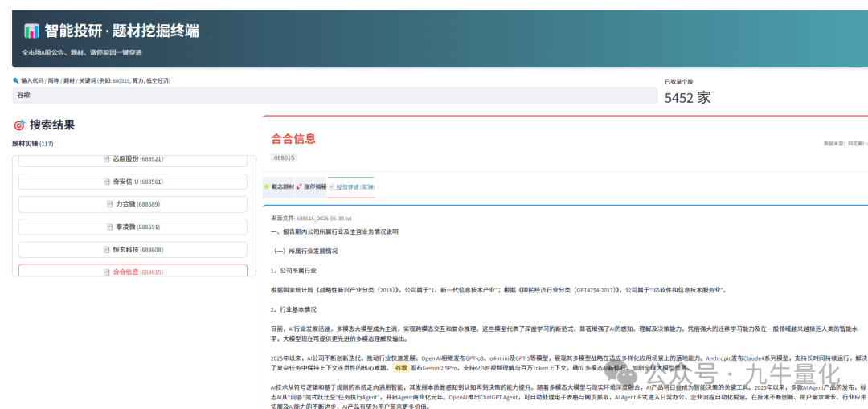Image resolution: width=868 pixels, height=409 pixels.
Task: Select the 力合微 (688589) result
Action: [x=133, y=204]
